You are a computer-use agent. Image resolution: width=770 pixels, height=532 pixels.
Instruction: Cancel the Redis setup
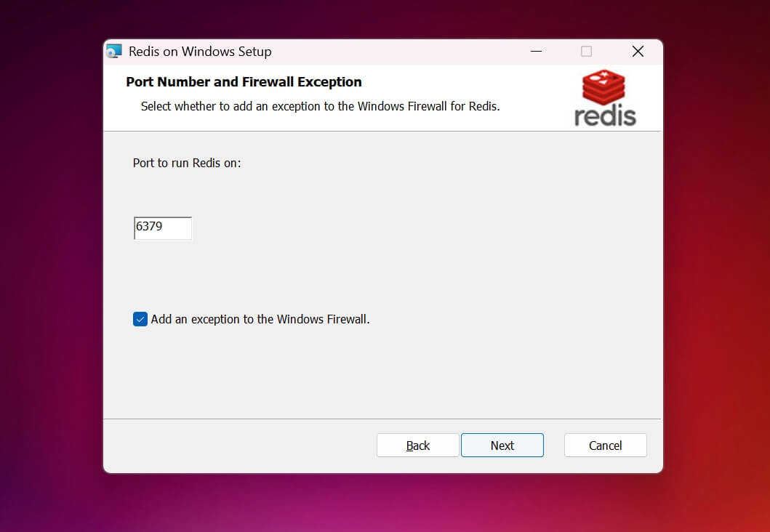(x=605, y=445)
